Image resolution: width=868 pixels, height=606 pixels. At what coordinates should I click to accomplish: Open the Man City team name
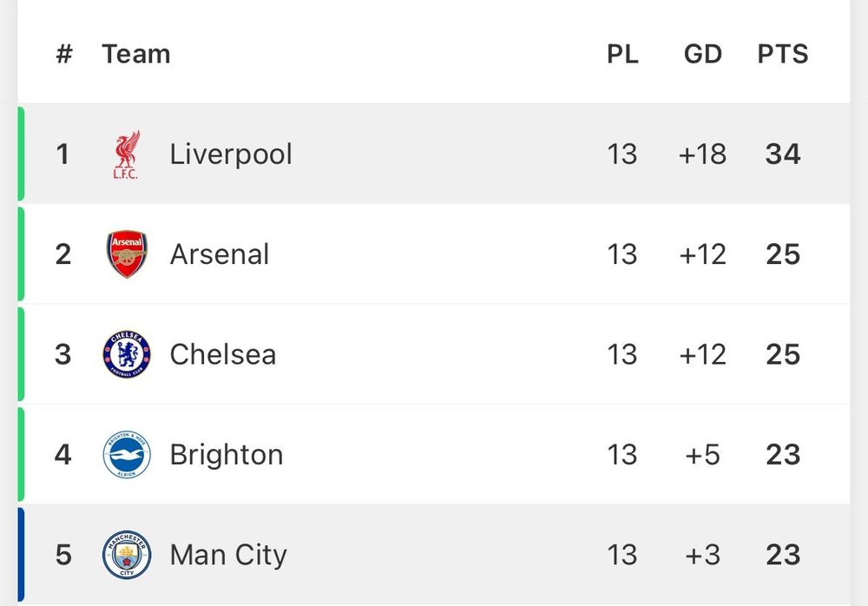point(228,555)
